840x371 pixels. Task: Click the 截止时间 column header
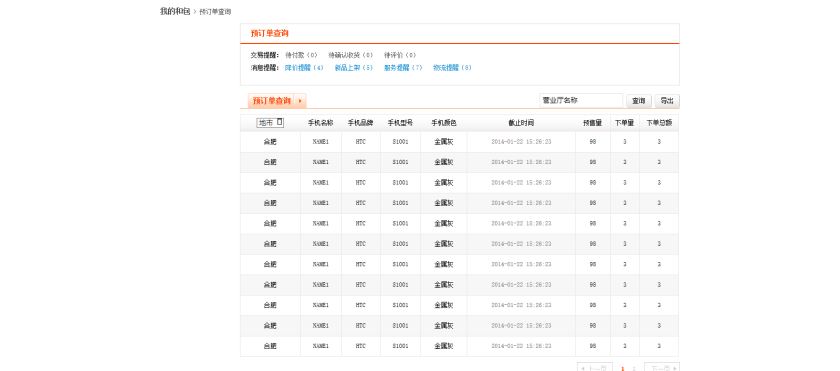[521, 123]
